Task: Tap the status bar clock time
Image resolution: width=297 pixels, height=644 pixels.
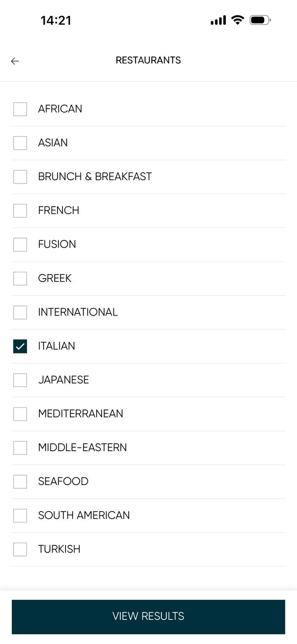Action: click(56, 21)
